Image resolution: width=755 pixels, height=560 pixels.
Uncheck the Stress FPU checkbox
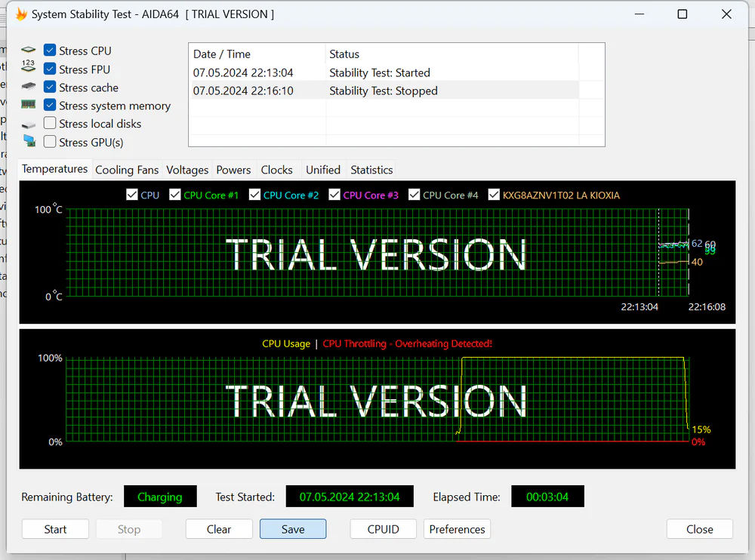(50, 69)
